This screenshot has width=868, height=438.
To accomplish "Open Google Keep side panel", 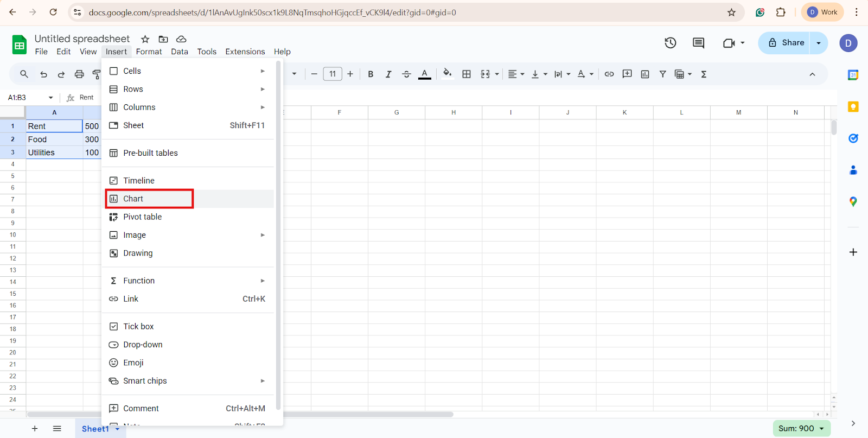I will click(x=853, y=107).
